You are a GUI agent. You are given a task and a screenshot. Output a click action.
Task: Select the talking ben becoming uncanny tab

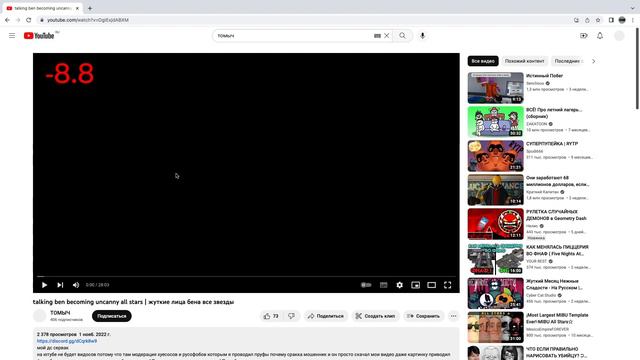pyautogui.click(x=42, y=8)
